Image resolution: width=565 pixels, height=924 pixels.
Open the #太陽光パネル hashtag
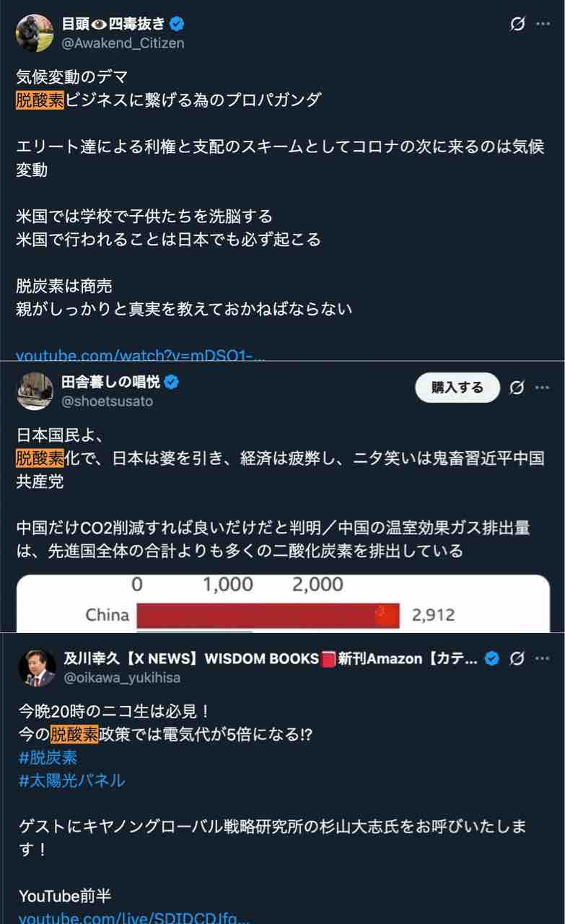click(x=71, y=780)
